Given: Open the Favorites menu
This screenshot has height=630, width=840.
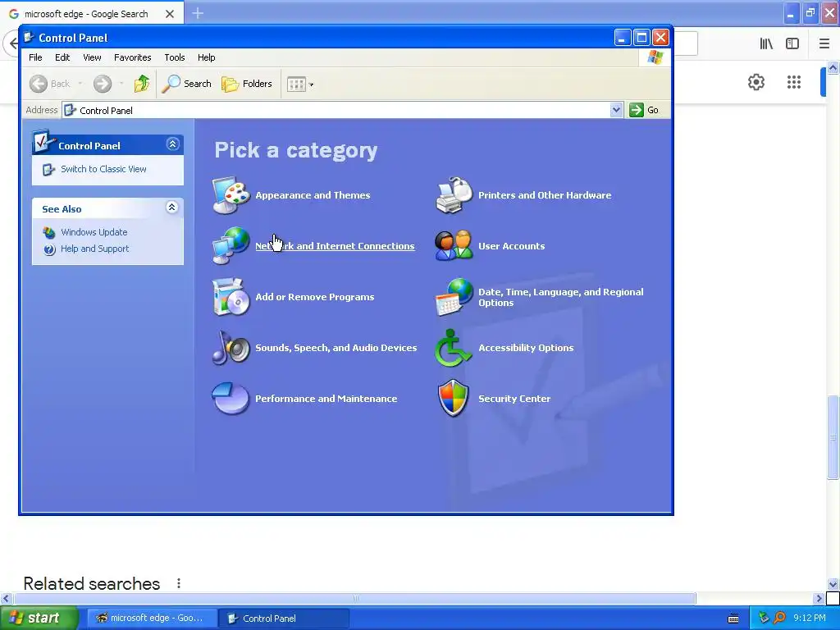Looking at the screenshot, I should 132,57.
